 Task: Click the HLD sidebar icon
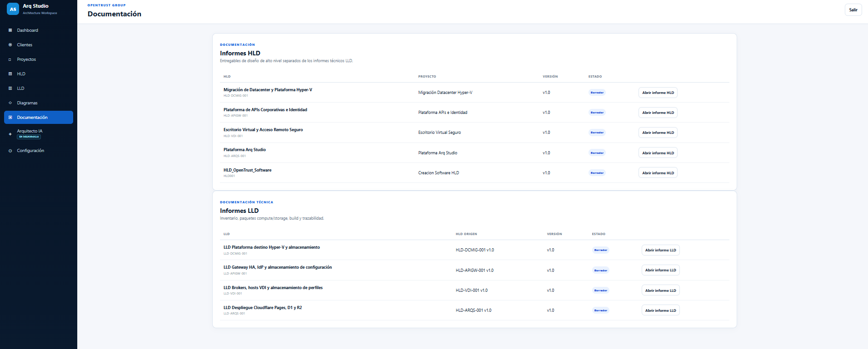10,74
